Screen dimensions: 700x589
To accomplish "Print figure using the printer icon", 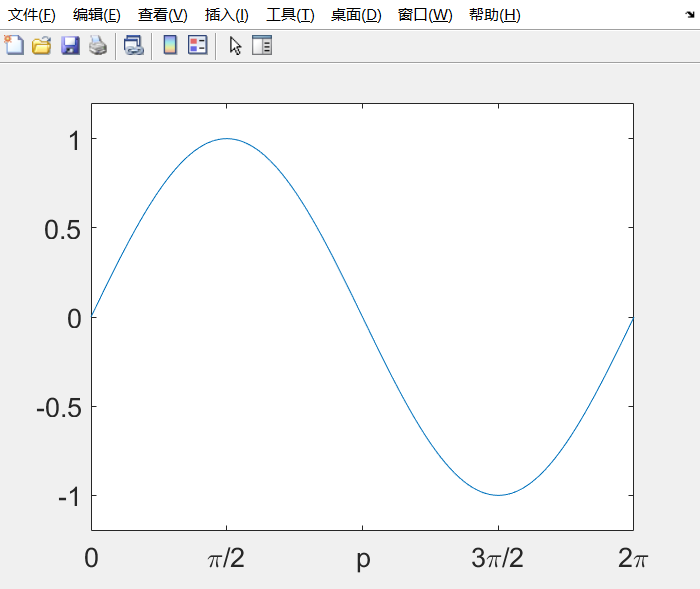I will point(98,46).
